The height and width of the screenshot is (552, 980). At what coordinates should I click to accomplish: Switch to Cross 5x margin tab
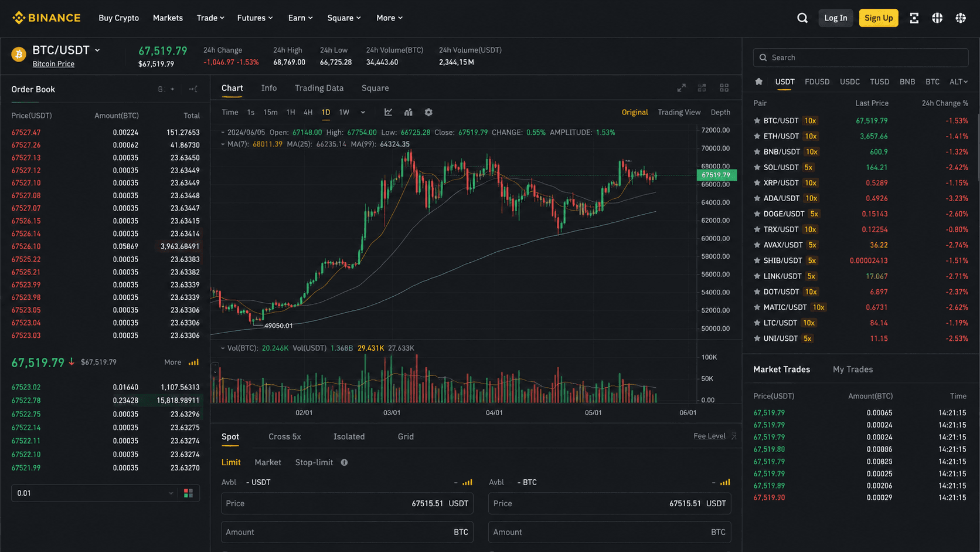click(284, 436)
